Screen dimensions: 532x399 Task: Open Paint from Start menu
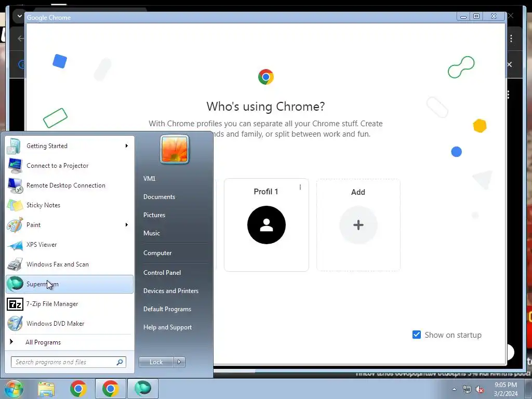tap(69, 224)
